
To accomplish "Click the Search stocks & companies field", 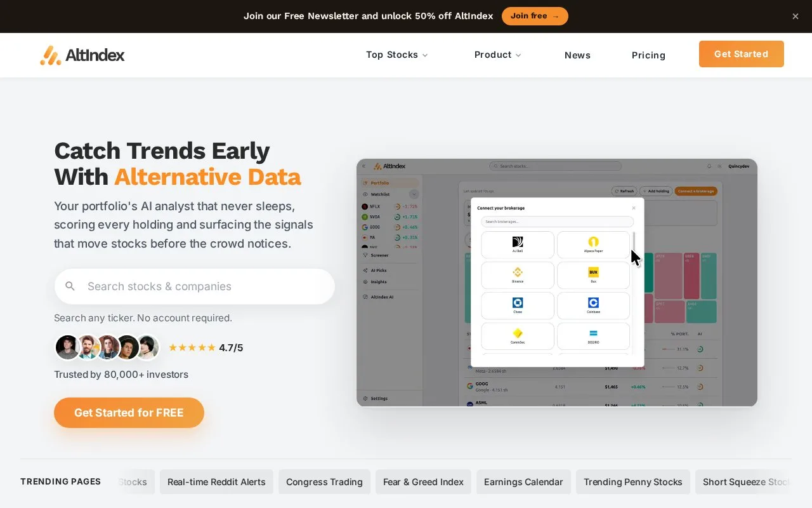I will click(x=195, y=286).
